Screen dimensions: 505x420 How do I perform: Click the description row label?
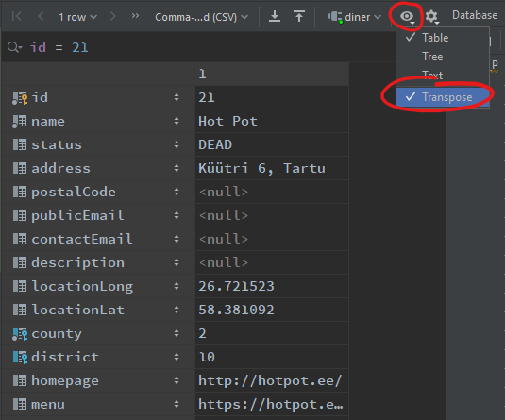[78, 262]
